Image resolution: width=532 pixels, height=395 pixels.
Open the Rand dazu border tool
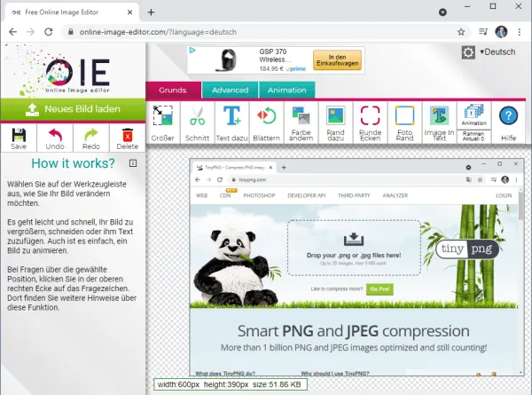pos(336,122)
